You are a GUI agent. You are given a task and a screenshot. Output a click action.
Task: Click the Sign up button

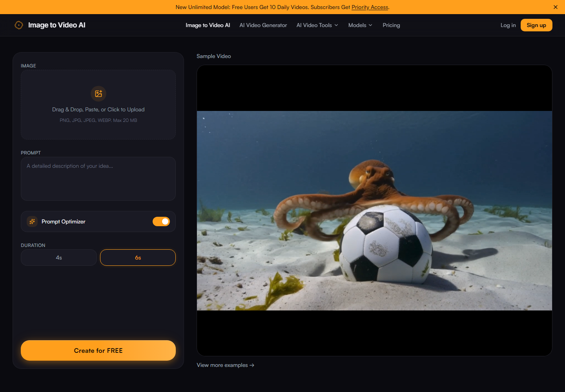tap(536, 25)
